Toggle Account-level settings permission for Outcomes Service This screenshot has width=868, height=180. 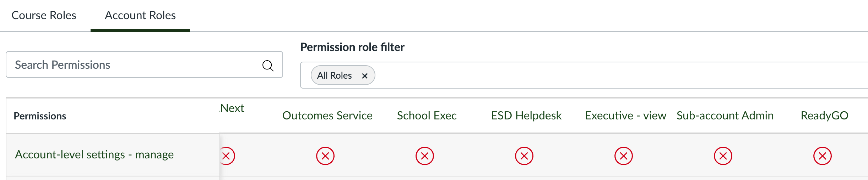click(325, 156)
